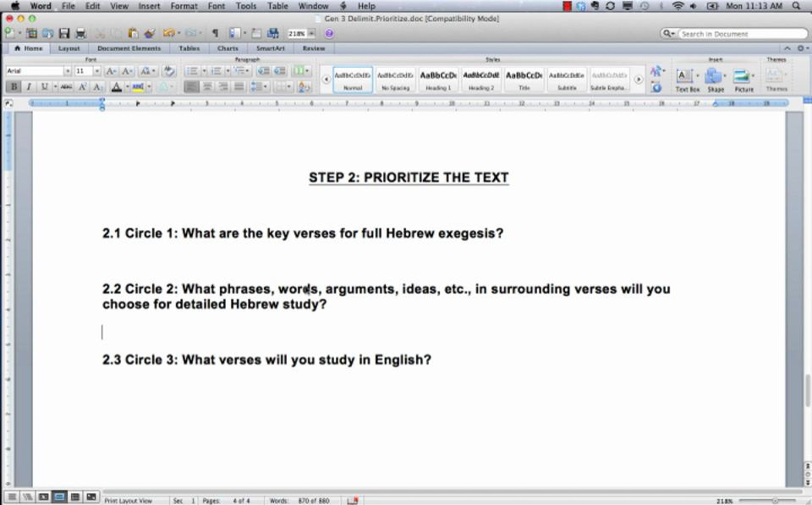Toggle Underline formatting
This screenshot has width=812, height=505.
pos(44,87)
